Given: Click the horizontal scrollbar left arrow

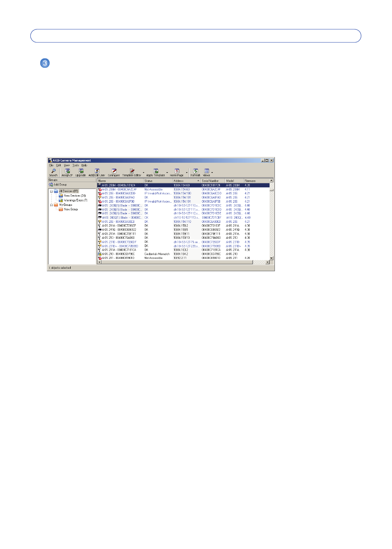Looking at the screenshot, I should click(x=99, y=262).
